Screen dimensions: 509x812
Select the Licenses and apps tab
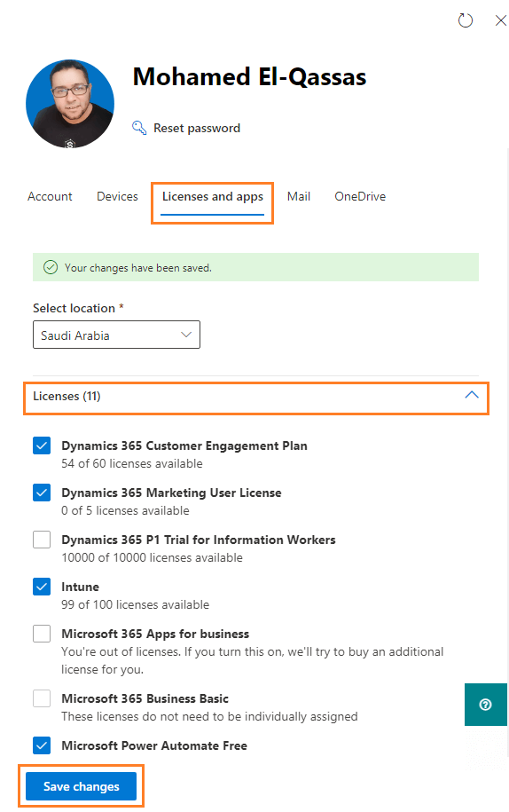[x=213, y=197]
